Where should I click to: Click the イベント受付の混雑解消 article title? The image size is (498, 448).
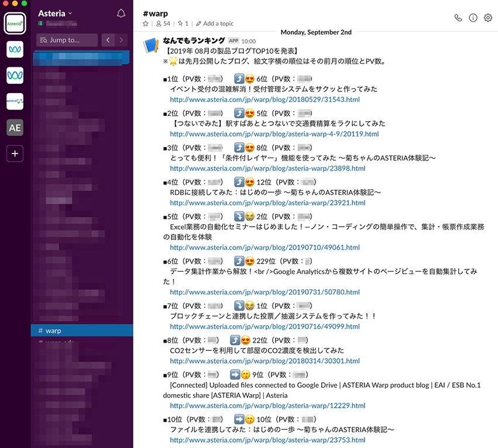(x=274, y=89)
